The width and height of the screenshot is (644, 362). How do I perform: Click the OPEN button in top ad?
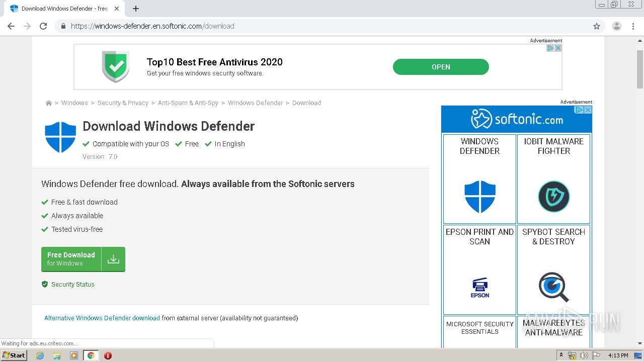441,67
